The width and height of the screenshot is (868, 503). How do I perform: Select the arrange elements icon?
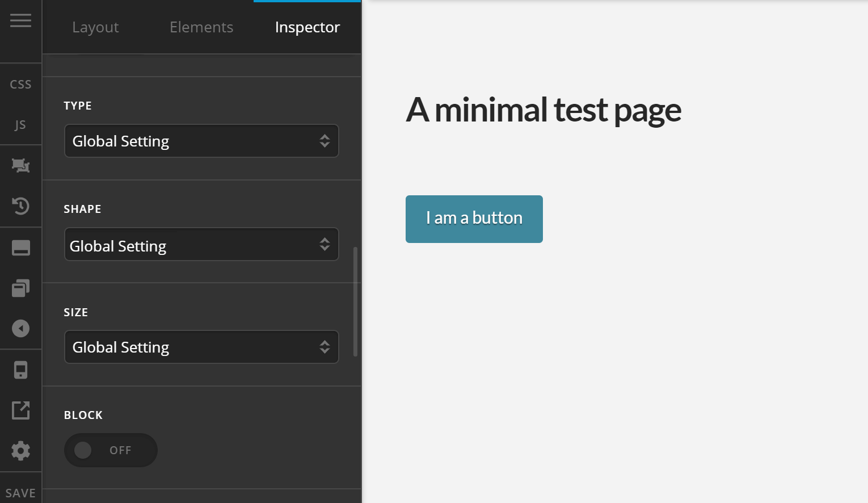[21, 165]
